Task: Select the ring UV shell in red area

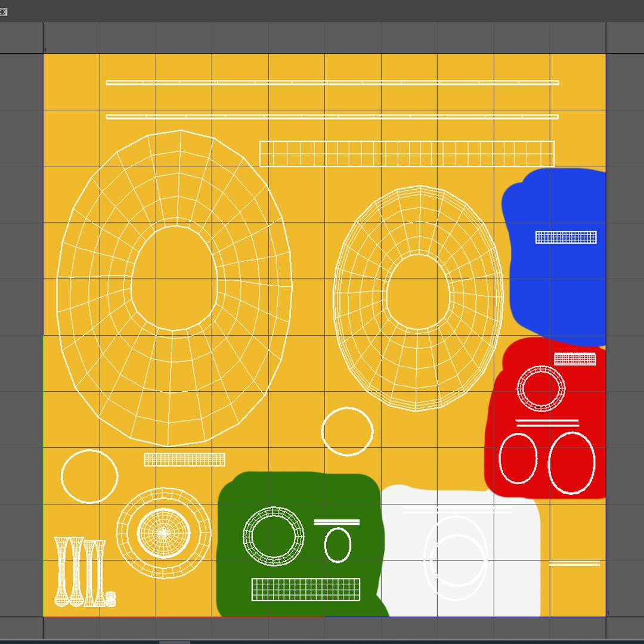Action: coord(541,389)
